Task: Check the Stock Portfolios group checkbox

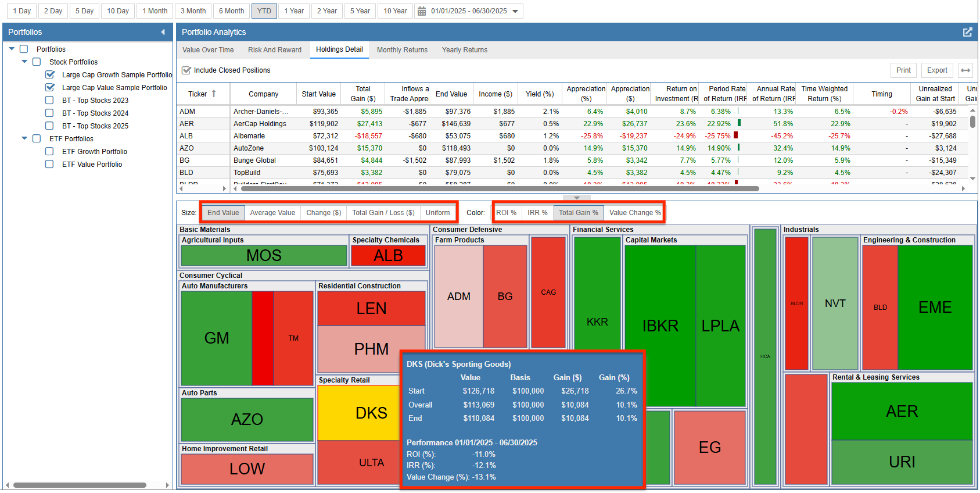Action: click(37, 62)
